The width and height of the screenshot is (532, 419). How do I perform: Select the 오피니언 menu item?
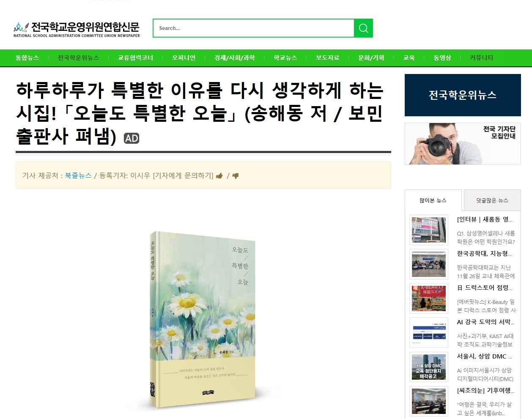(x=184, y=58)
